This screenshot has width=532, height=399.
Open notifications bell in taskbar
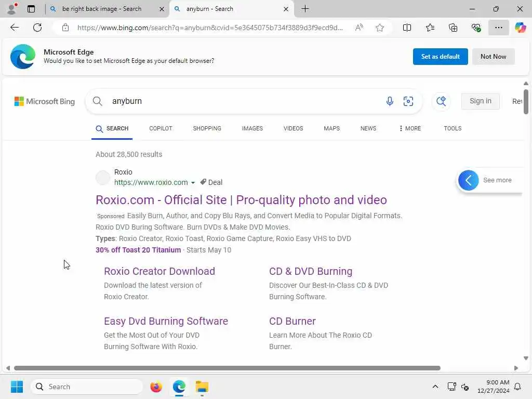517,387
